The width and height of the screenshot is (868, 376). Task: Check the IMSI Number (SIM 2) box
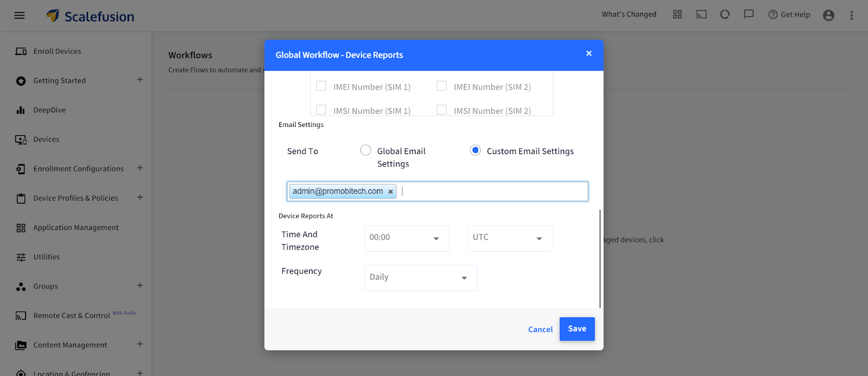point(442,110)
